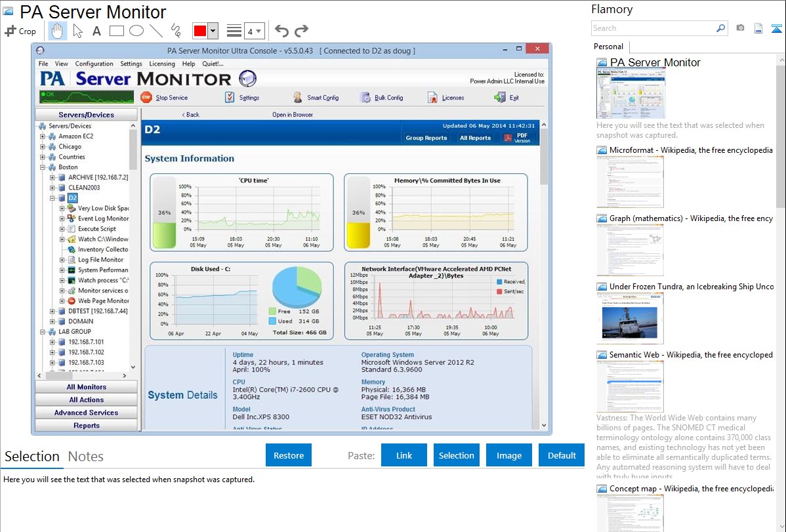
Task: Expand the CLEAN2003 server node
Action: pos(52,188)
